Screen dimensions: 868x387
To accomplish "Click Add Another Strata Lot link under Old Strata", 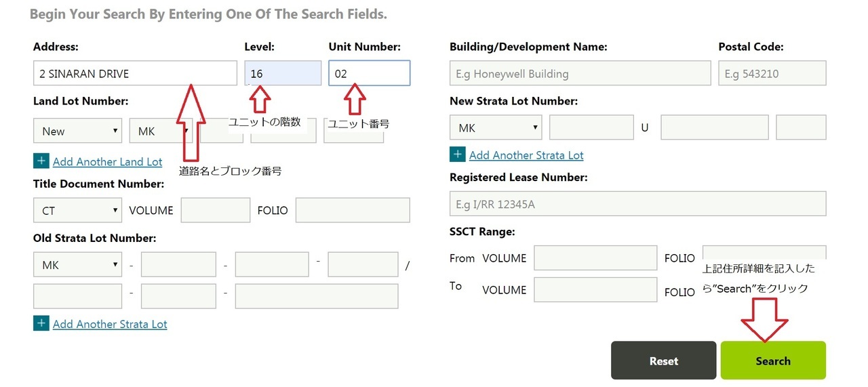I will [x=110, y=324].
